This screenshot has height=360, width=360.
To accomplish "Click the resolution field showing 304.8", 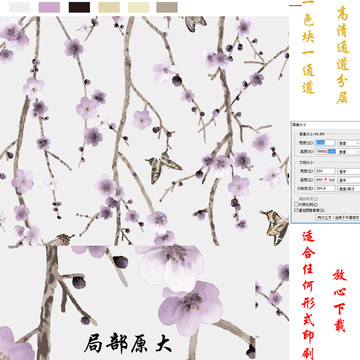I will click(325, 188).
